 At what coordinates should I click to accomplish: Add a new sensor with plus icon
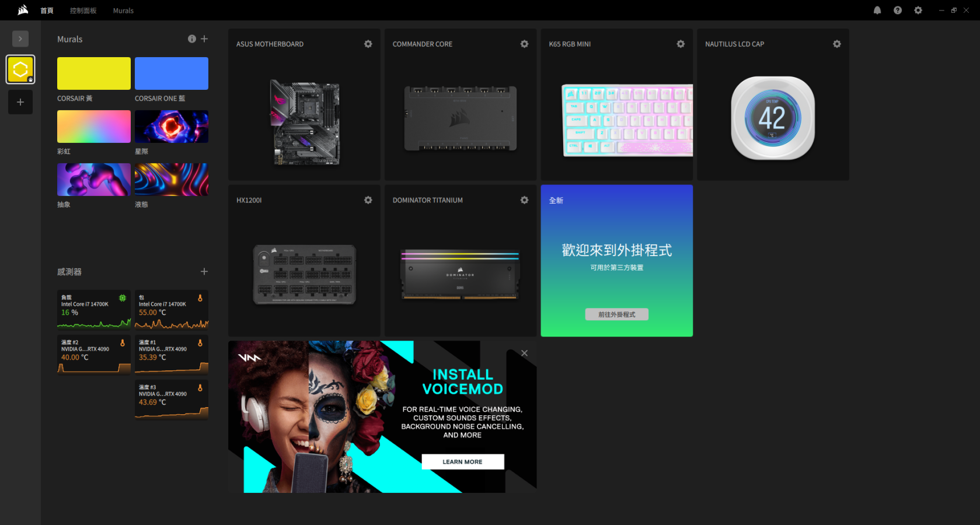point(204,271)
